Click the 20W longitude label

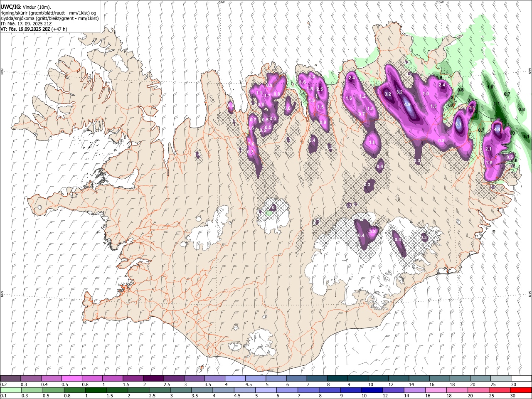(x=221, y=2)
